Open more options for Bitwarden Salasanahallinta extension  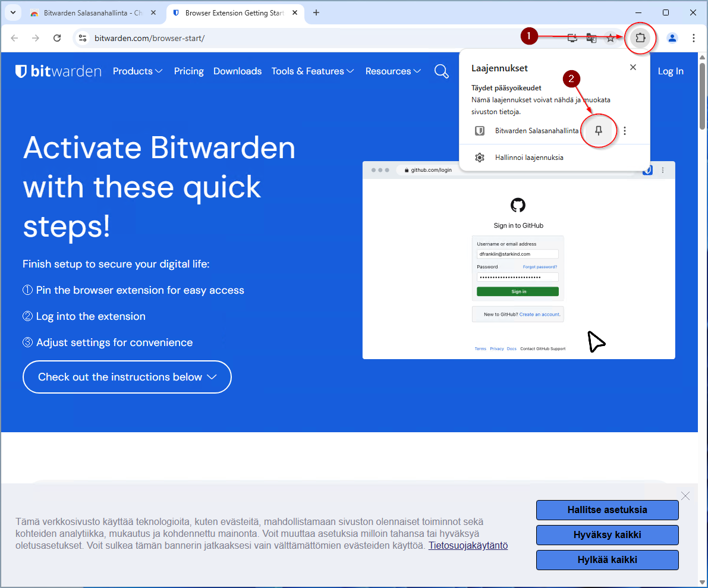tap(624, 131)
